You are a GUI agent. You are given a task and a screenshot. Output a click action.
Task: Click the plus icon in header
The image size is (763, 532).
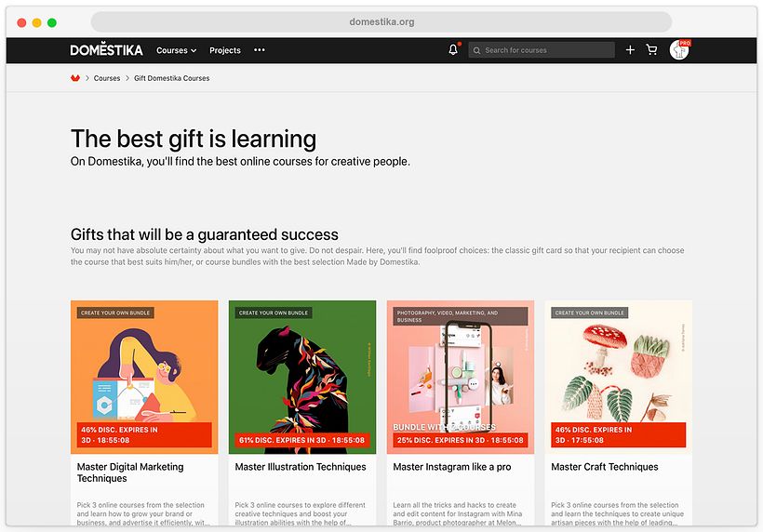pos(630,49)
